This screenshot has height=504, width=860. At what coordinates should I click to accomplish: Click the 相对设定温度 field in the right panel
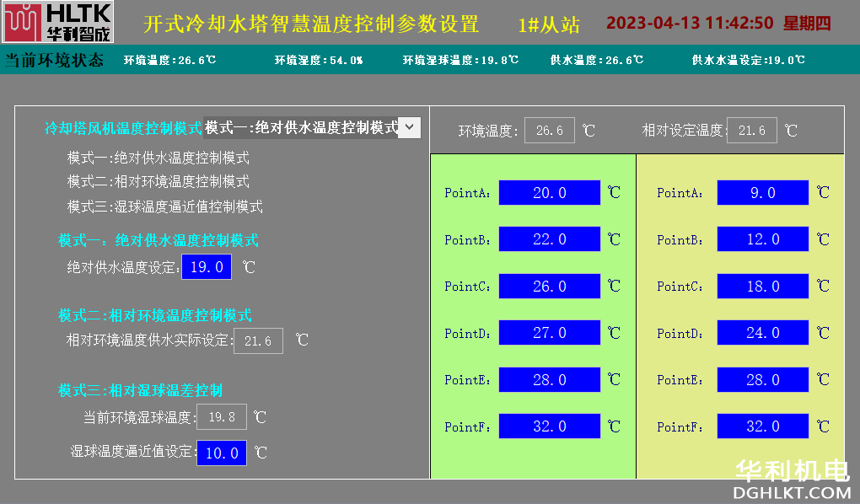click(752, 131)
